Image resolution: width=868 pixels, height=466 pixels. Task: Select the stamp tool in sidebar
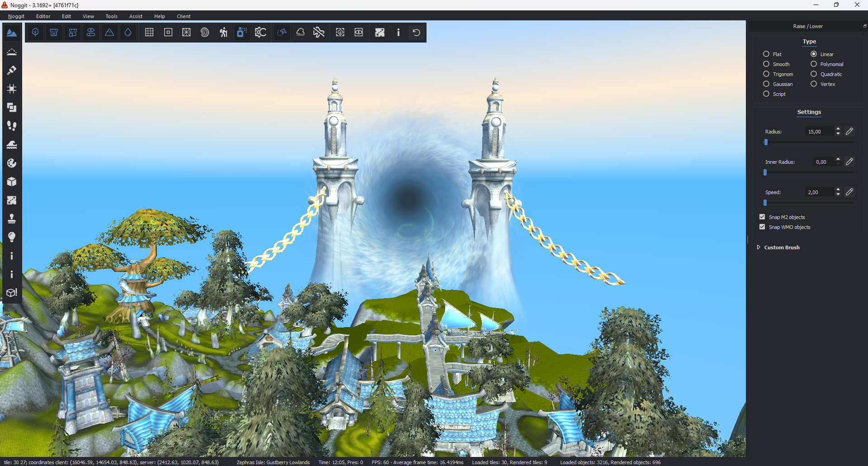[12, 219]
